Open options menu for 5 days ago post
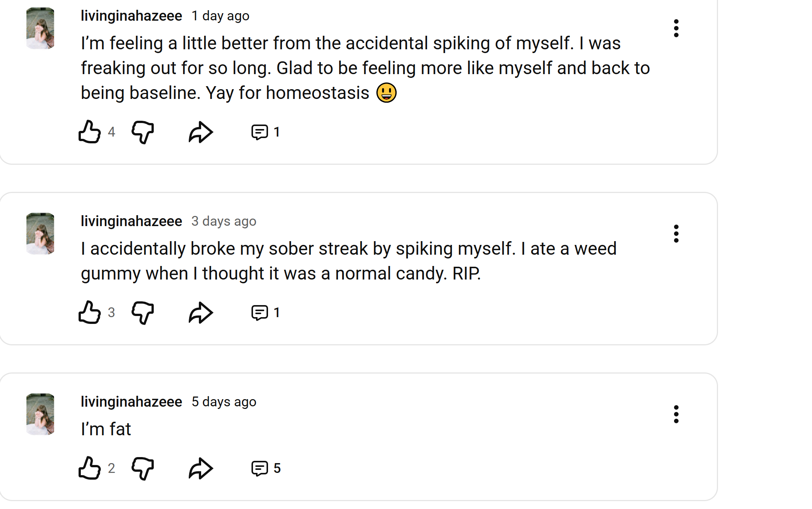The width and height of the screenshot is (812, 509). (676, 414)
